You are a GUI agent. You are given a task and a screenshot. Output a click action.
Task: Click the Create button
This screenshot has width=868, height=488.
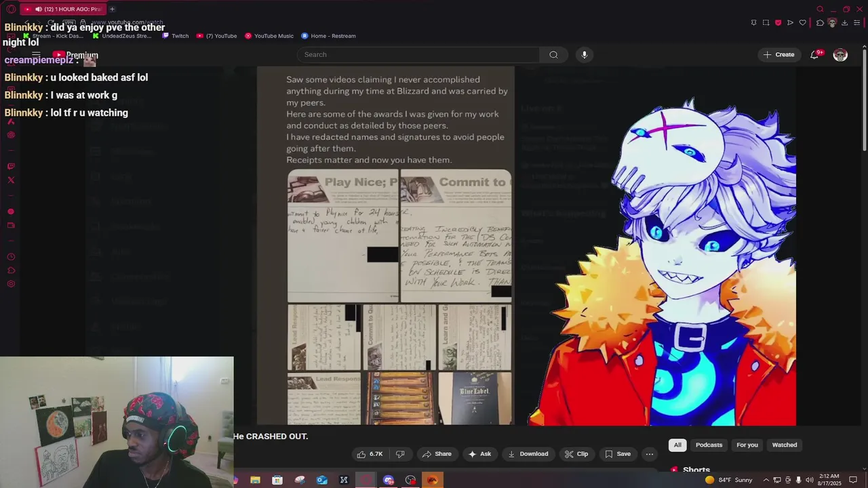(x=778, y=54)
